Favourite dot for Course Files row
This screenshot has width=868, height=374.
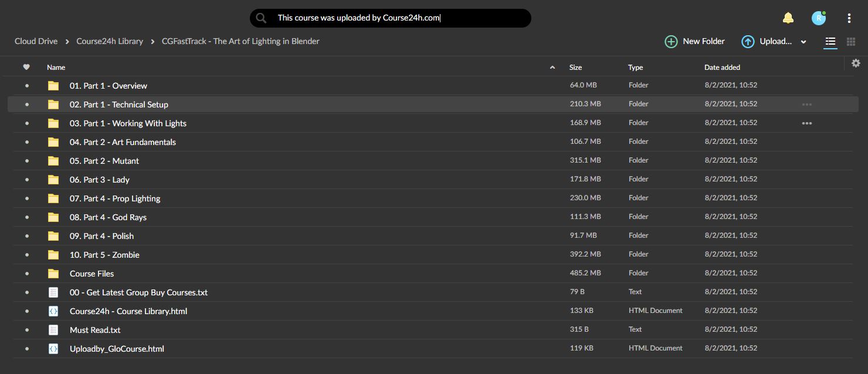(26, 274)
